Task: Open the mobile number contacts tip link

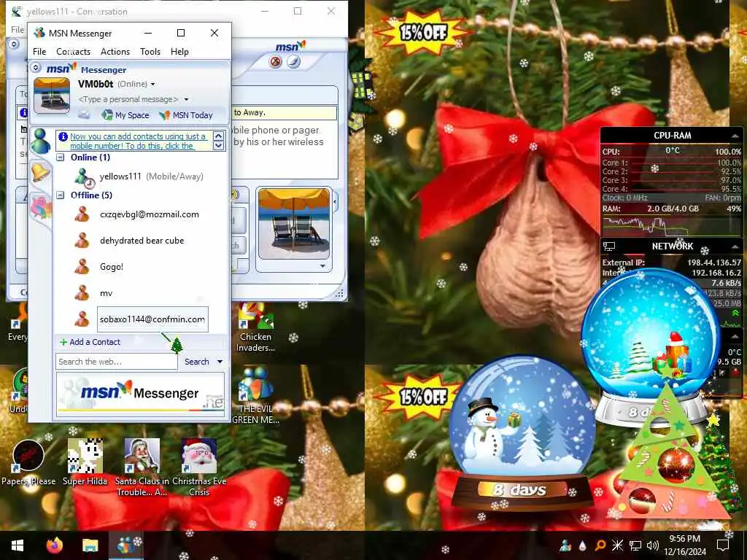Action: point(139,141)
